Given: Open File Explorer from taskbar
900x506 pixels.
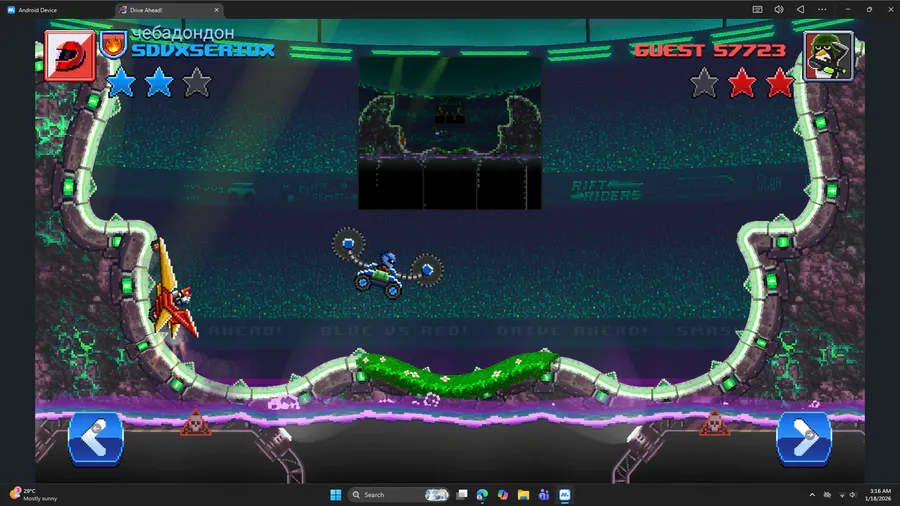Looking at the screenshot, I should [523, 495].
